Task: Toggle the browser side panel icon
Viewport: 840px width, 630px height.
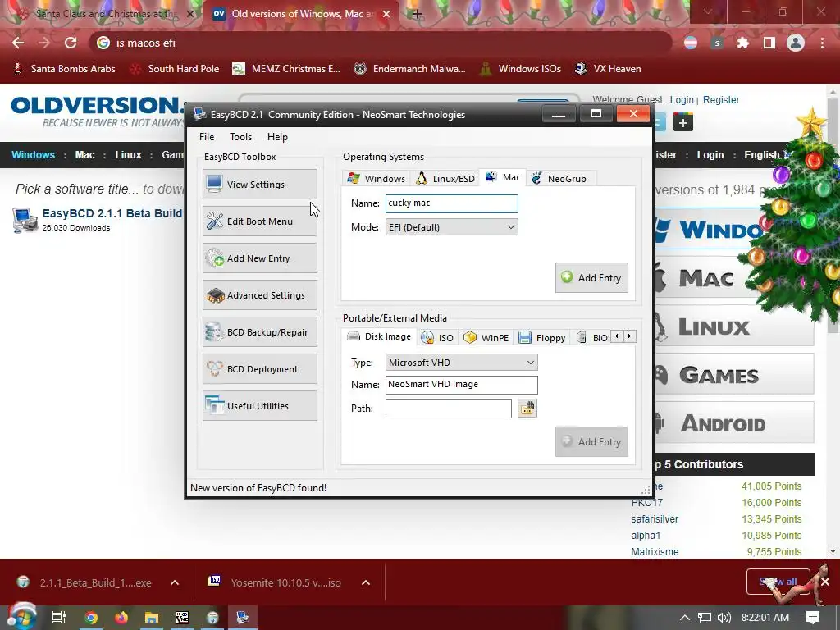Action: (x=769, y=43)
